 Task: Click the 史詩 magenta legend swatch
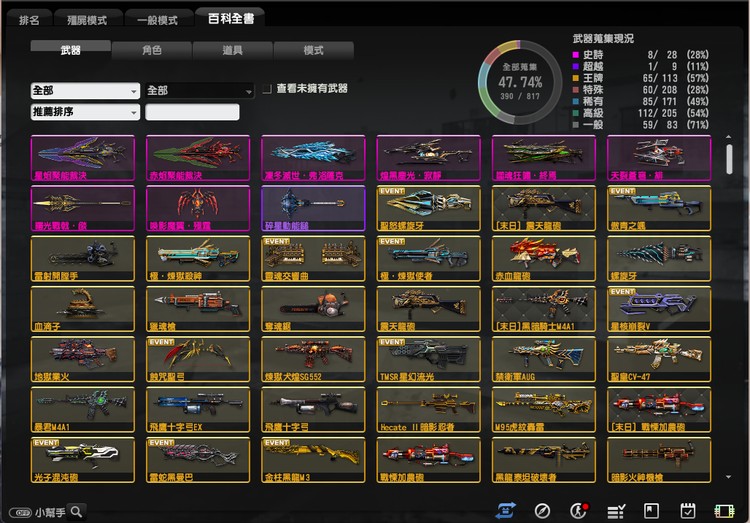click(x=576, y=55)
